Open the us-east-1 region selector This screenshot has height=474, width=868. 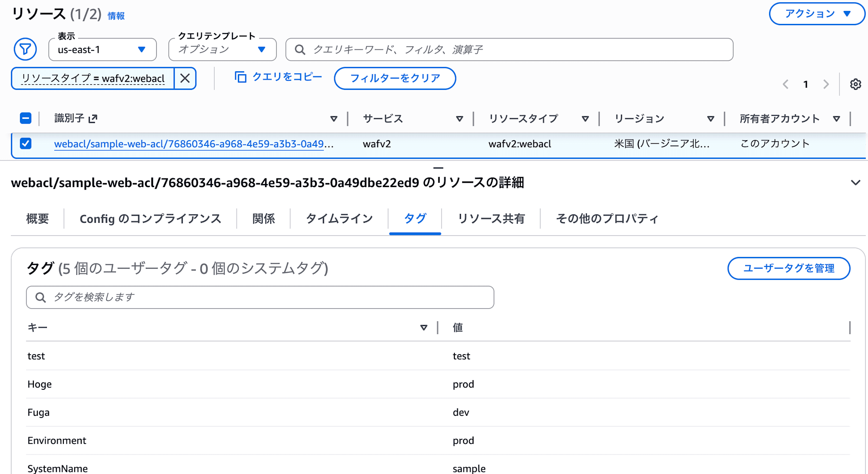102,49
